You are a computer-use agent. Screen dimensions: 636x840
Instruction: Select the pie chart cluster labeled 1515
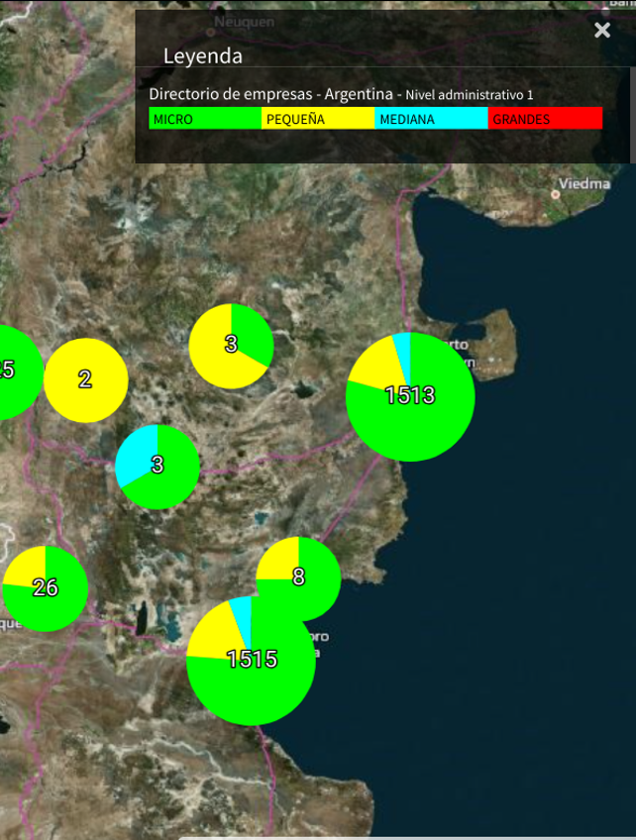[251, 661]
